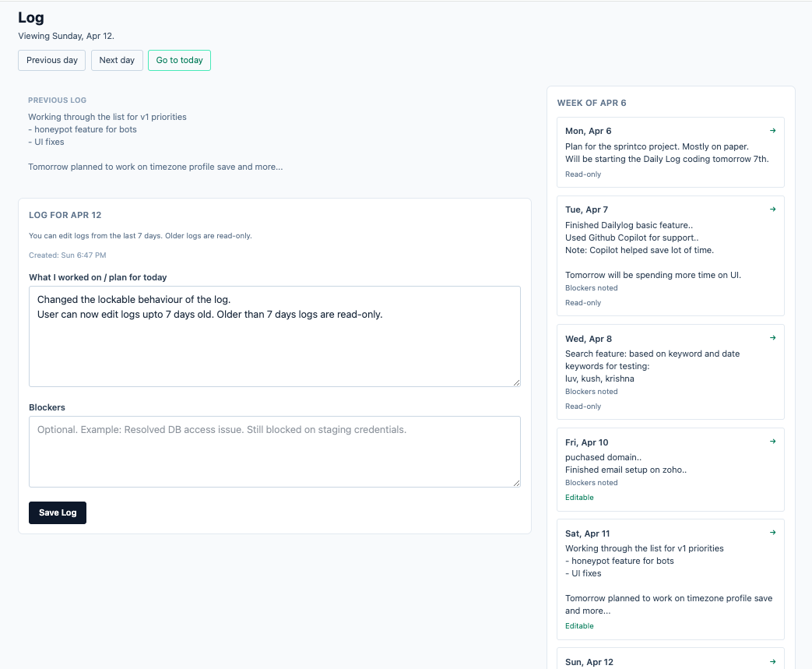This screenshot has width=812, height=669.
Task: Click the arrow icon on the Tue, Apr 7 card
Action: (x=772, y=209)
